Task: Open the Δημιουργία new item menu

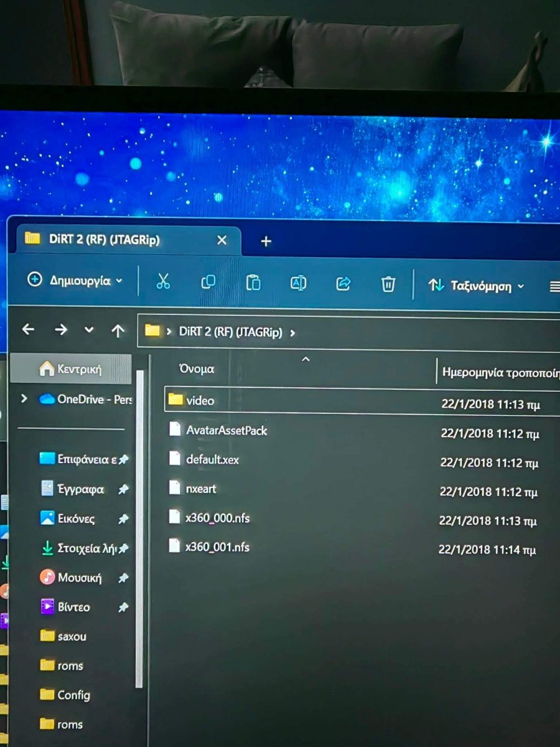Action: [75, 280]
